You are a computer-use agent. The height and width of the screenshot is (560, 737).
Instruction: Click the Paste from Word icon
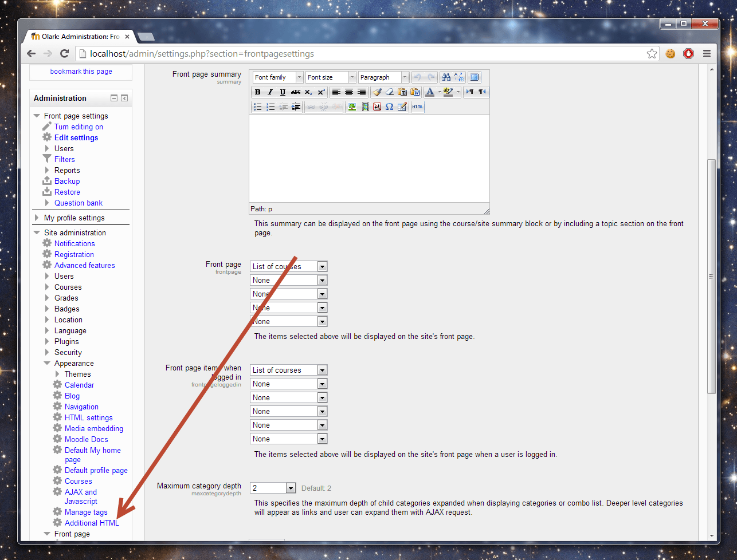[x=415, y=92]
